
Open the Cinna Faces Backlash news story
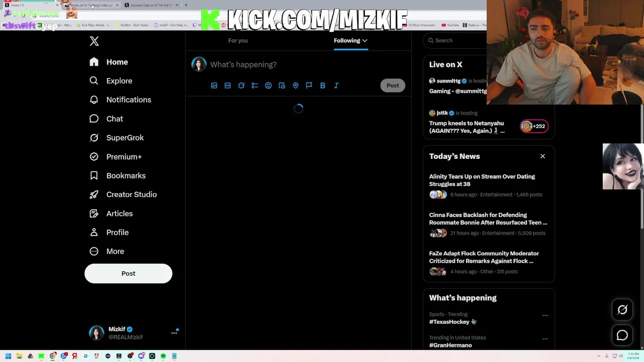[489, 224]
